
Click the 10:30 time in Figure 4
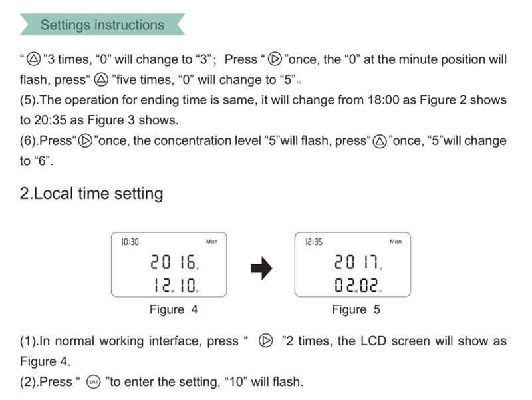130,242
